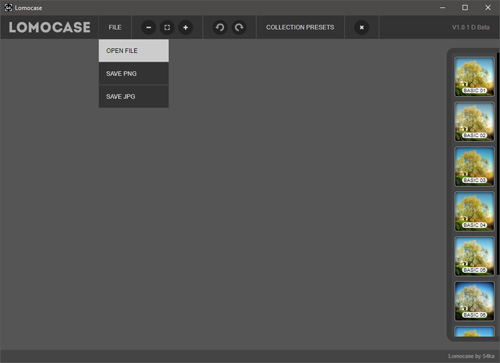
Task: Pick the BASIC 04 preset thumbnail
Action: (x=474, y=211)
